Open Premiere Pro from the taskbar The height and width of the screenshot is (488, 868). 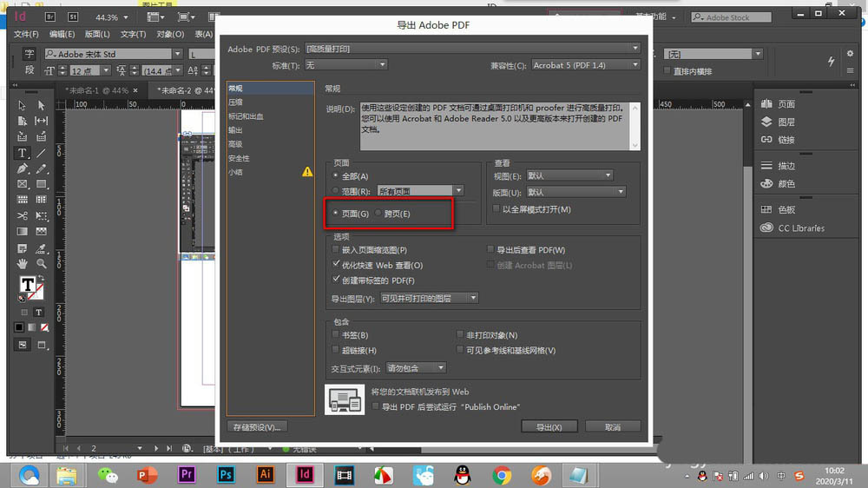(187, 475)
